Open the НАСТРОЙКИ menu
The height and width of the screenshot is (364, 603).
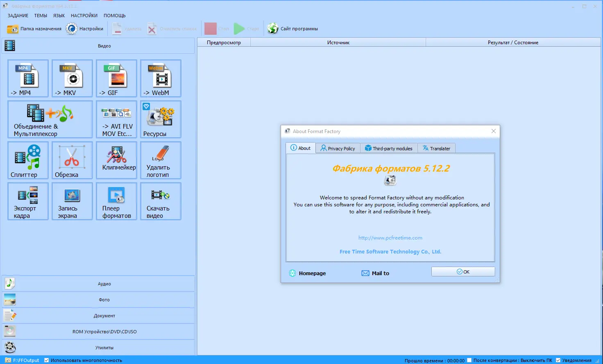84,15
